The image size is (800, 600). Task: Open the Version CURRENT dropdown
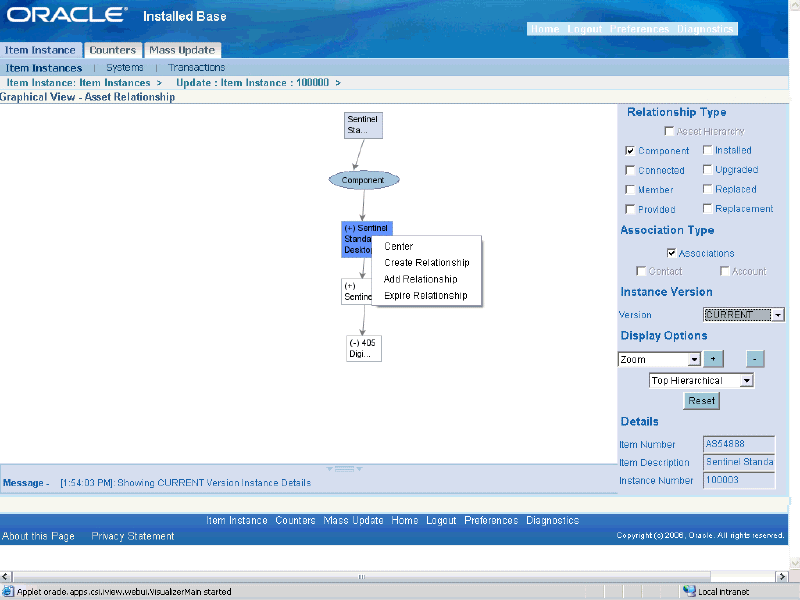(743, 315)
